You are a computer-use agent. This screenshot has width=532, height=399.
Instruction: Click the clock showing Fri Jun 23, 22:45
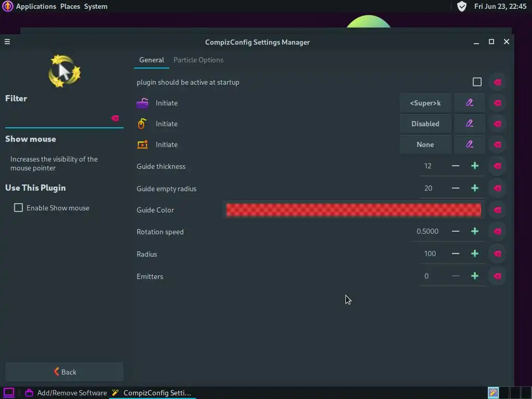tap(500, 6)
